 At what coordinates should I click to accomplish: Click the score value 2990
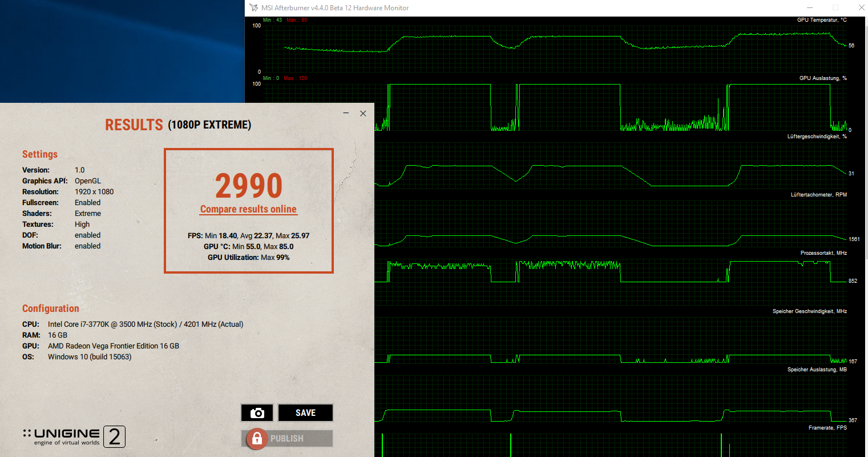click(249, 186)
